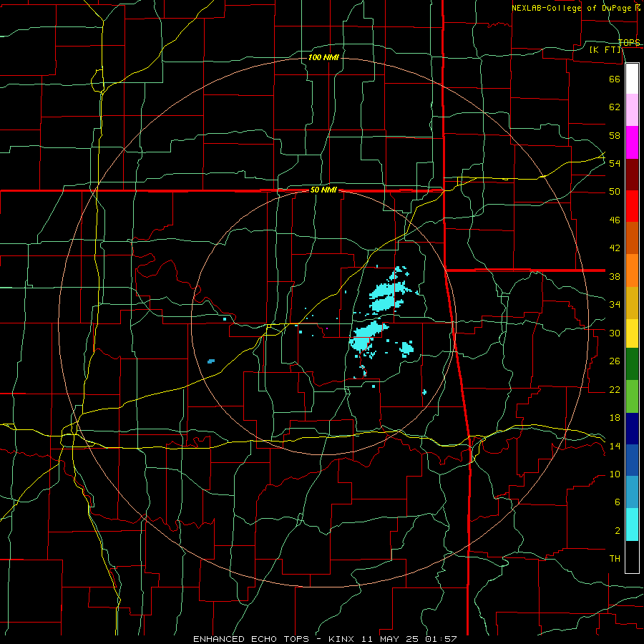Click the "38" legend value
644x644 pixels.
coord(615,276)
